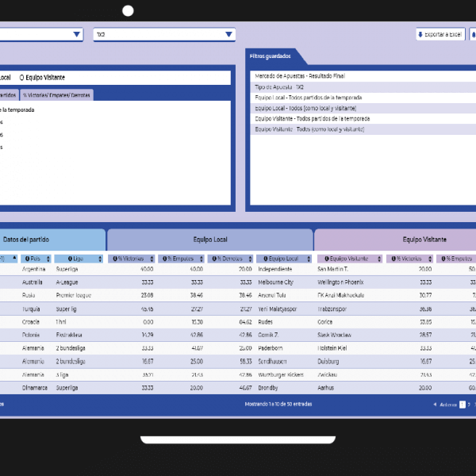Image resolution: width=476 pixels, height=476 pixels.
Task: Toggle the sort arrows of local % Derrotas
Action: pyautogui.click(x=250, y=259)
